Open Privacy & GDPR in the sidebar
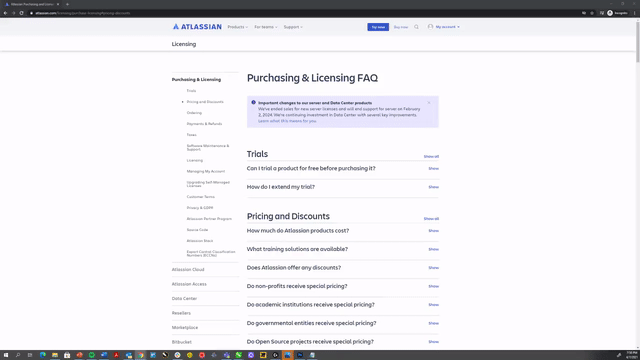 [x=200, y=208]
